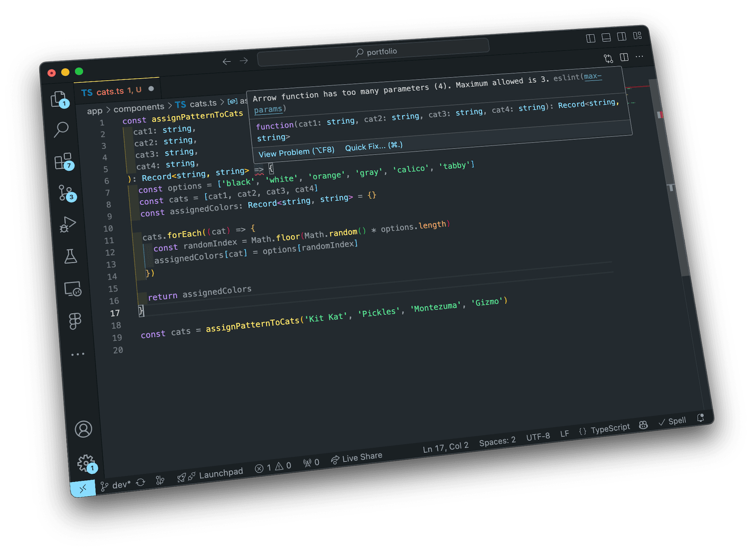
Task: Click 'calico' string in options array
Action: click(411, 169)
